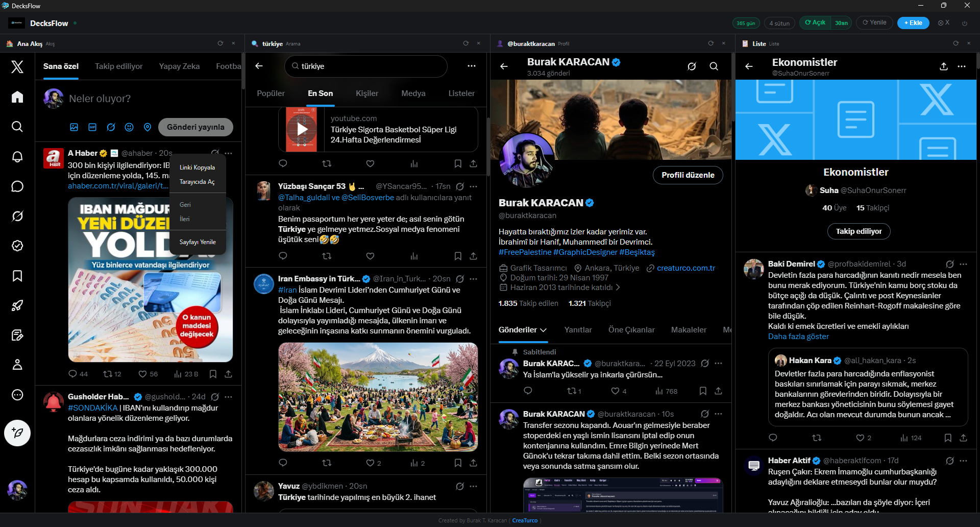Expand Haziran 2013 join date details
This screenshot has width=980, height=527.
[x=618, y=288]
